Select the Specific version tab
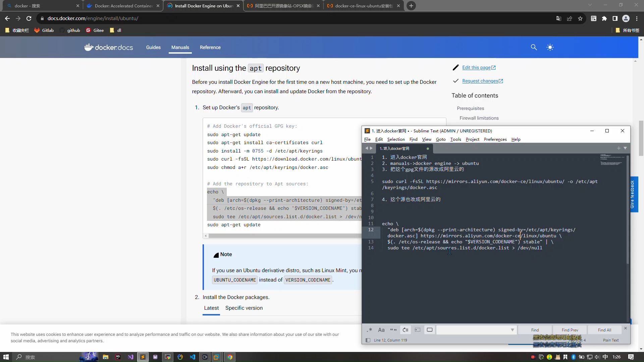 click(x=244, y=308)
